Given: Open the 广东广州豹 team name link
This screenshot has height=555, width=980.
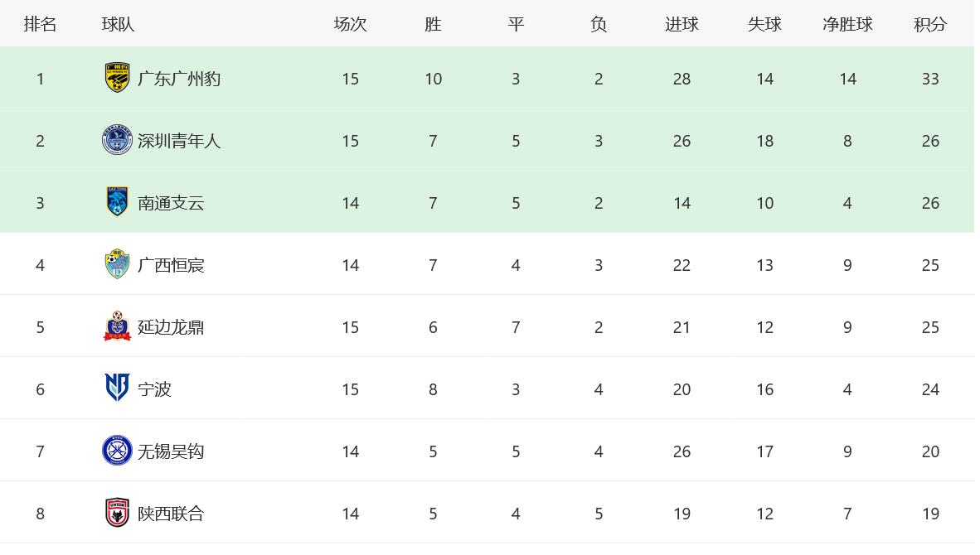Looking at the screenshot, I should tap(179, 79).
